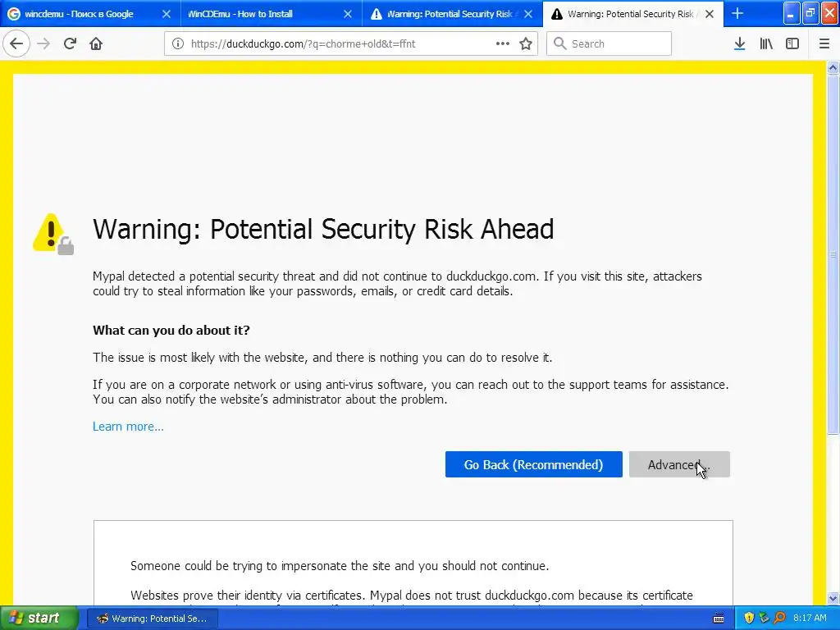The height and width of the screenshot is (630, 840).
Task: Click the orange magnifier tray icon
Action: (779, 618)
